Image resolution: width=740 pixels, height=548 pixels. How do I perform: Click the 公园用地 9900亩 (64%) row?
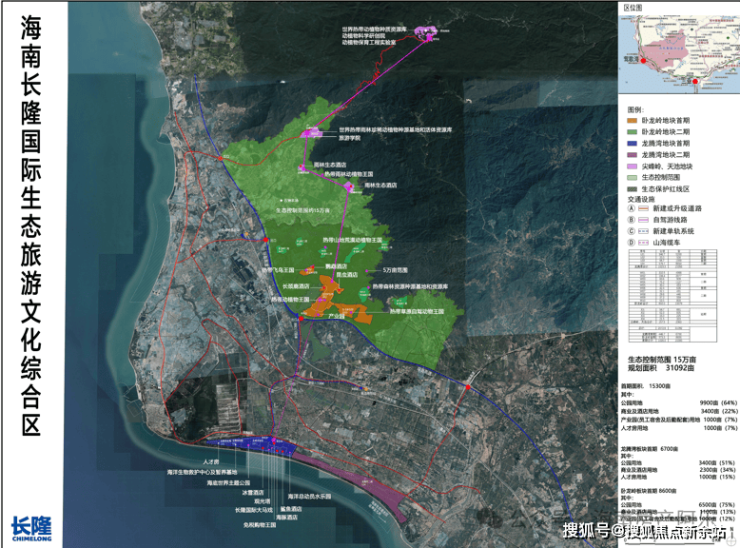coord(679,403)
